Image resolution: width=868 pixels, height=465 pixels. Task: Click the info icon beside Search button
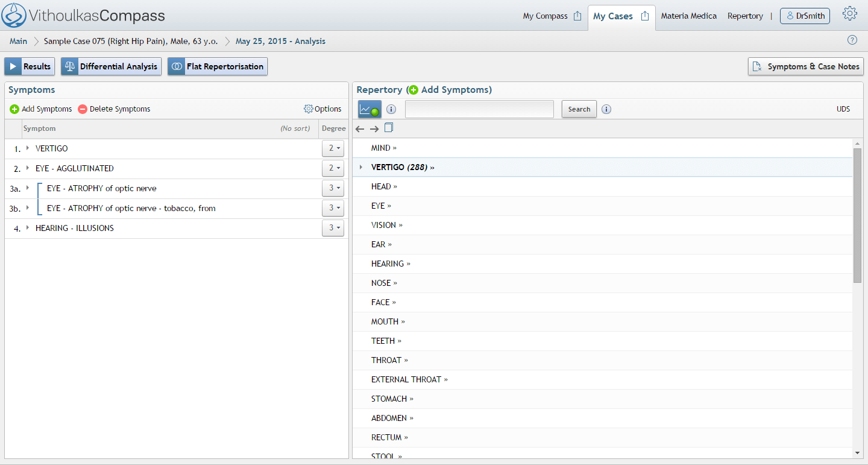(x=606, y=109)
